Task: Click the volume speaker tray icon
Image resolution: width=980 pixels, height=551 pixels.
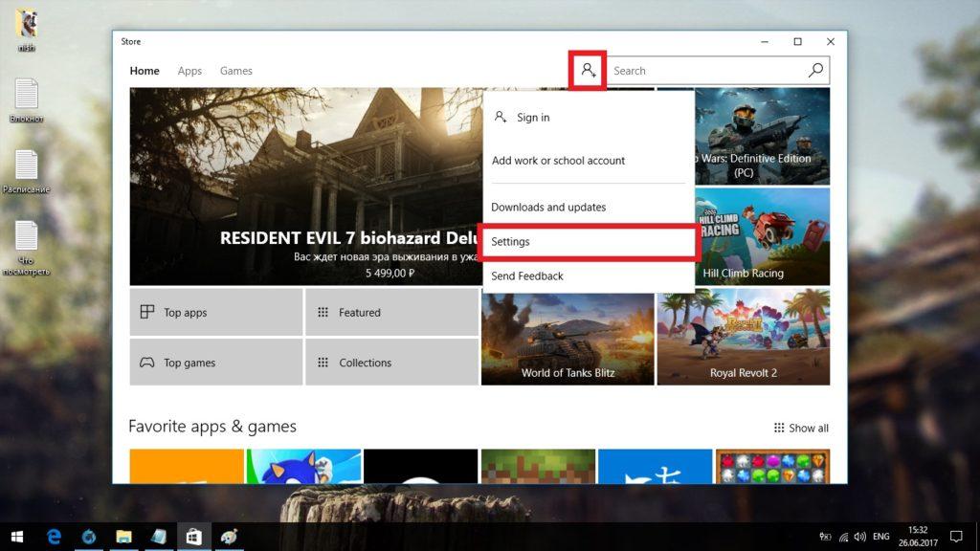Action: 860,537
